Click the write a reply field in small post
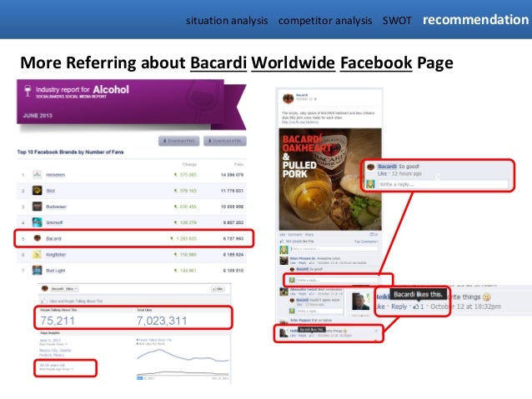The image size is (532, 399). point(336,281)
